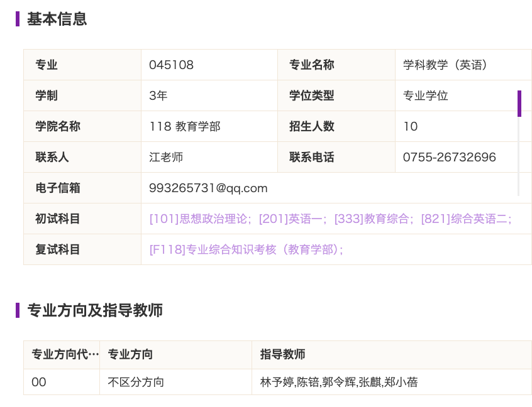Click the 基本信息 section heading
532x407 pixels.
(x=57, y=19)
